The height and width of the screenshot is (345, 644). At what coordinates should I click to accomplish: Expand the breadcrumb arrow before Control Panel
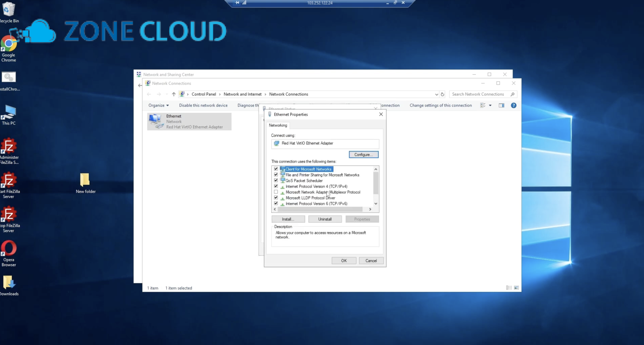(x=188, y=94)
